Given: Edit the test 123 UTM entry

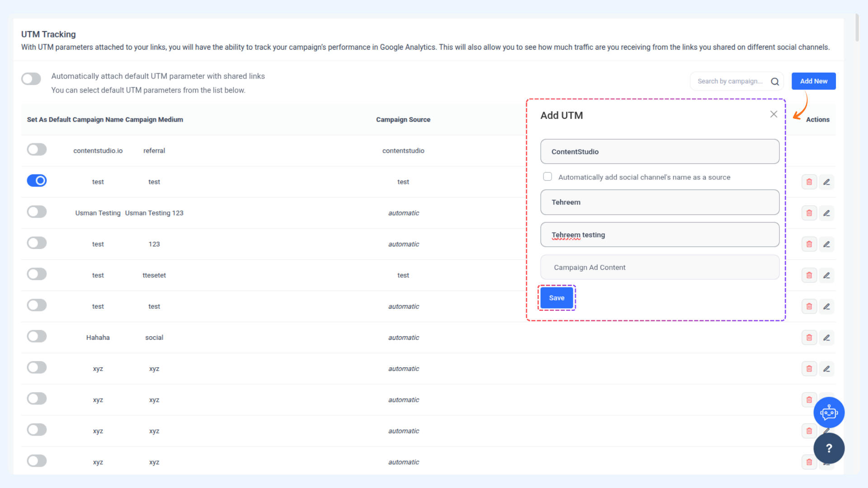Looking at the screenshot, I should pyautogui.click(x=826, y=244).
